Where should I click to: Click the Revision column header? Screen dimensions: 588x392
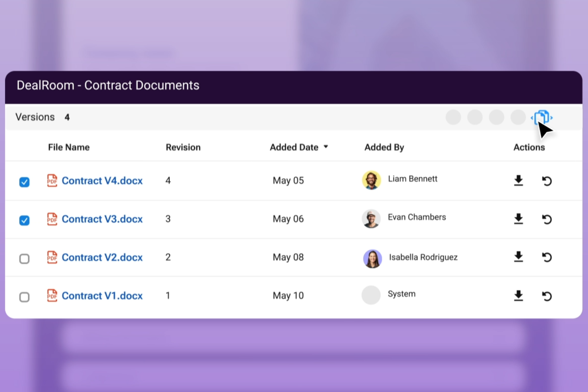point(183,147)
